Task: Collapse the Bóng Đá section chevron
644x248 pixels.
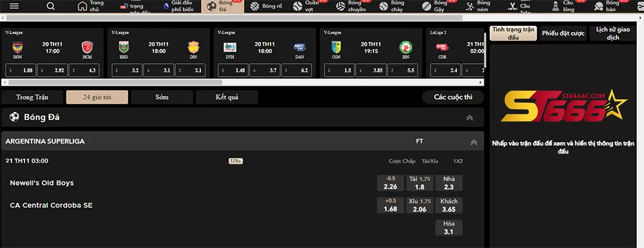Action: point(470,118)
